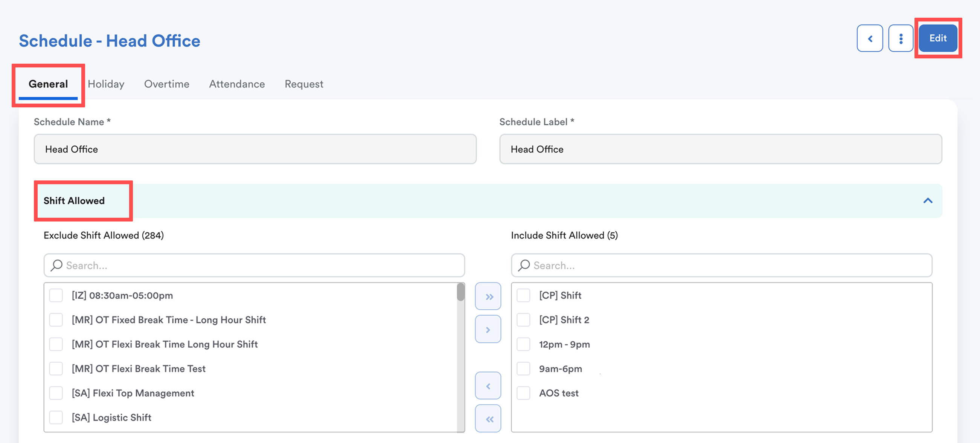Open the Request tab
The height and width of the screenshot is (443, 980).
303,84
